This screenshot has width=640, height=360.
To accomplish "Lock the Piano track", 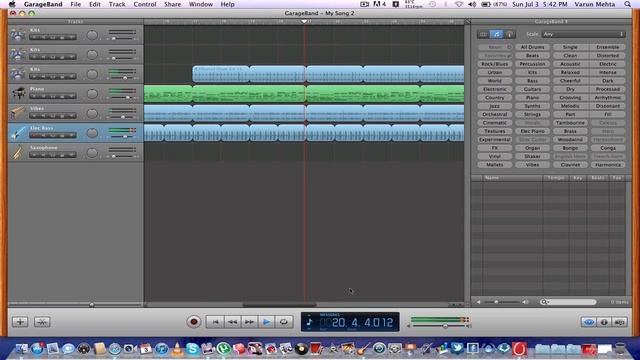I will (x=62, y=96).
